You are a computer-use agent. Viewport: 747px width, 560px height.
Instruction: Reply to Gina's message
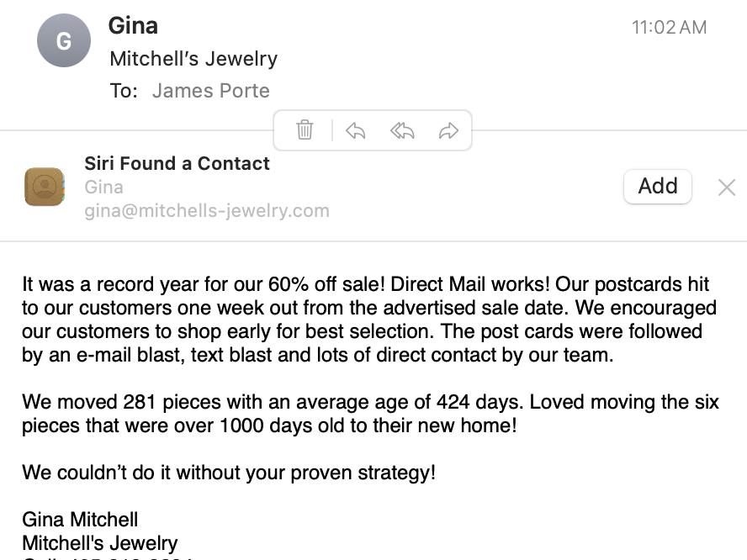[x=356, y=130]
